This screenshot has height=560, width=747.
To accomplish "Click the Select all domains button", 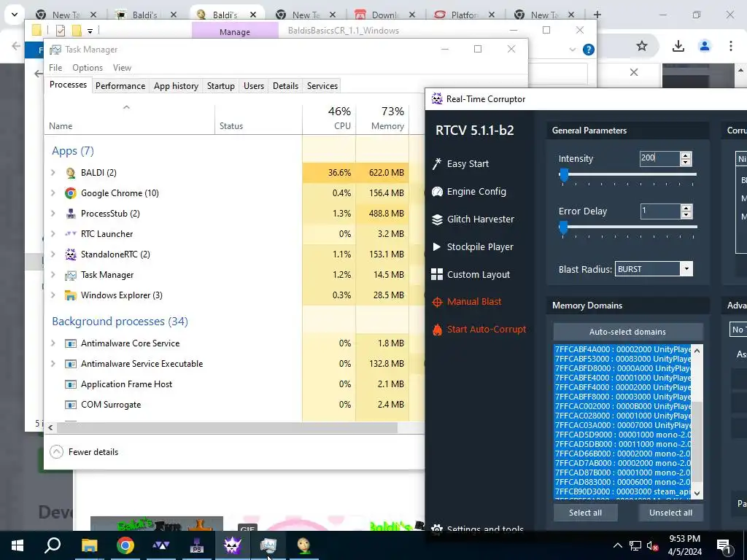I will [585, 513].
